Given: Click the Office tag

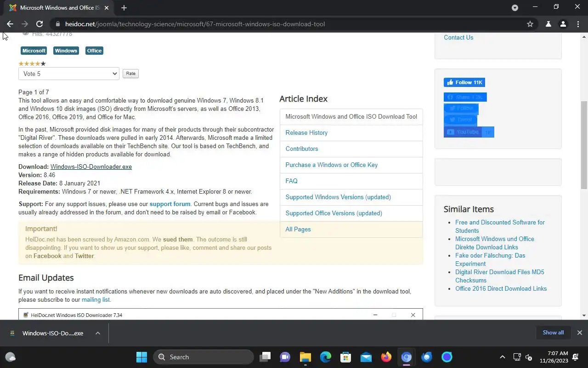Looking at the screenshot, I should (94, 51).
